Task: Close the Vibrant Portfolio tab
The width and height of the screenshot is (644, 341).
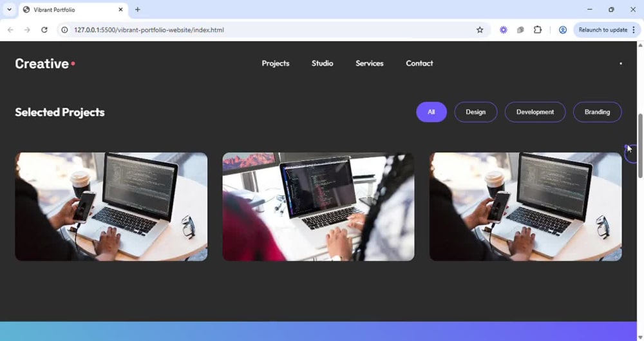Action: tap(120, 10)
